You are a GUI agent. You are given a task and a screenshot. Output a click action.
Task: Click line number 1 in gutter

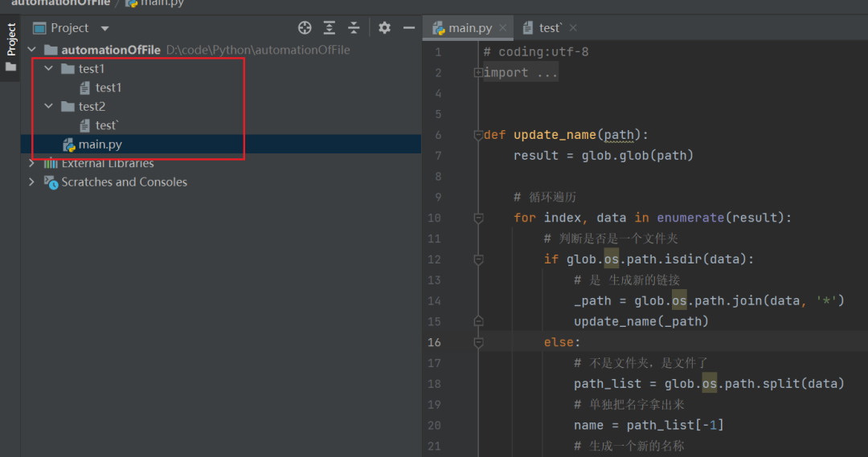coord(438,52)
